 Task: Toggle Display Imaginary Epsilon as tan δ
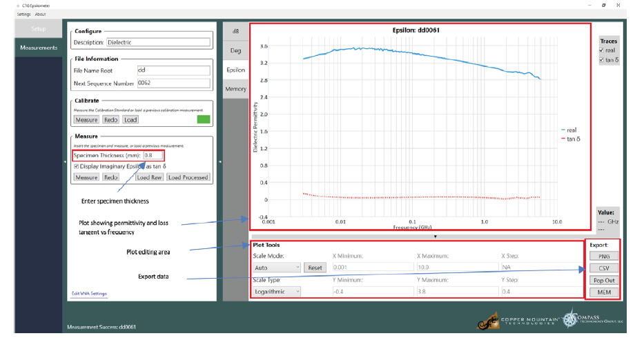tap(77, 166)
